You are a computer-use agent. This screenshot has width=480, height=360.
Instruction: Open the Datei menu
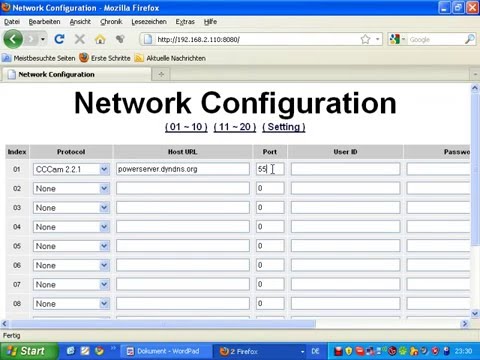12,22
